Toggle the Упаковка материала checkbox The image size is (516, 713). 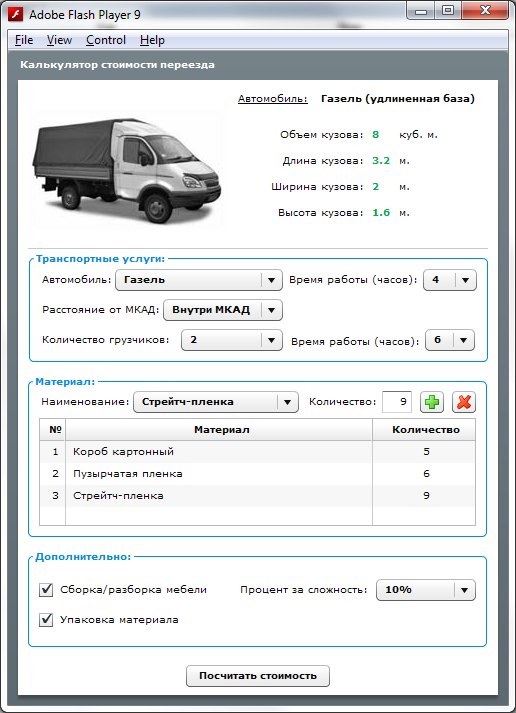(46, 620)
